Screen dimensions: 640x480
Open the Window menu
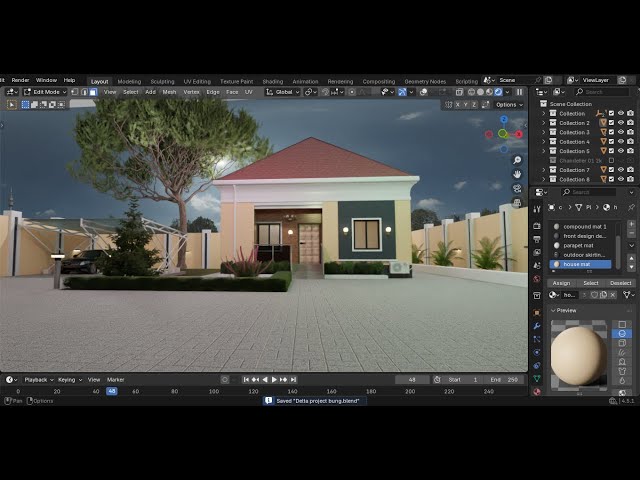46,80
